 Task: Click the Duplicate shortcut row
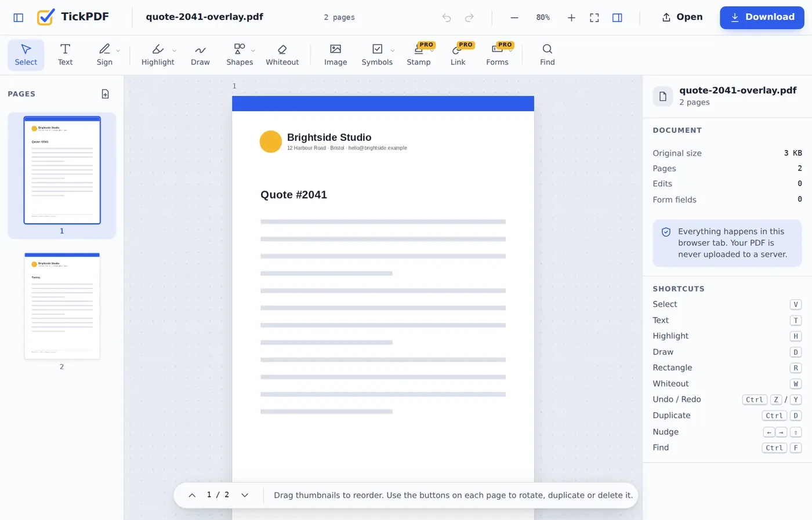click(727, 416)
